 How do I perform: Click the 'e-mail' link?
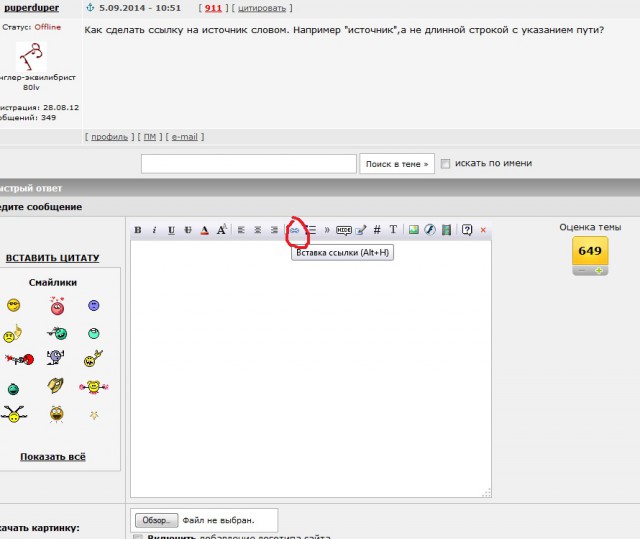(184, 137)
